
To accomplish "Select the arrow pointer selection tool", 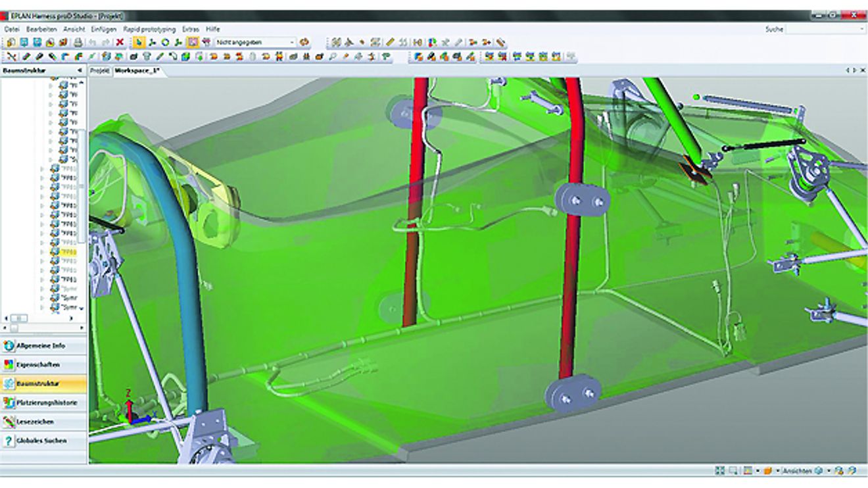I will [x=139, y=42].
